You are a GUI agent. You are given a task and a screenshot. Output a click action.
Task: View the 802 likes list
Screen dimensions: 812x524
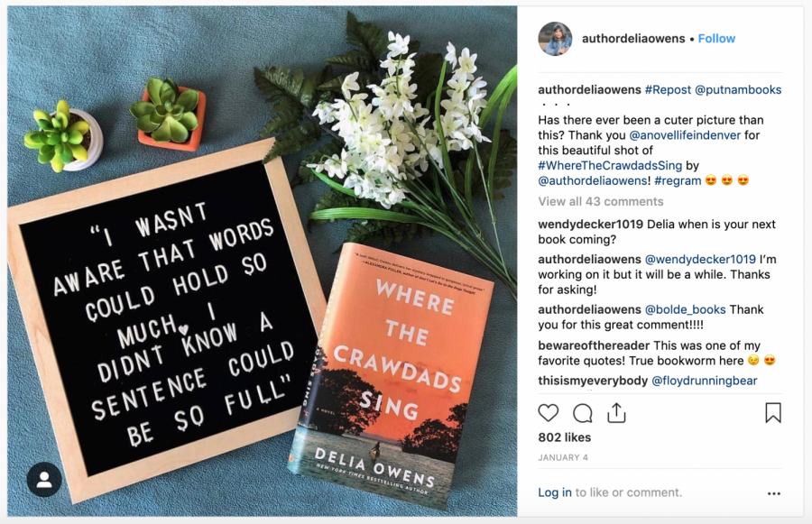pyautogui.click(x=564, y=437)
